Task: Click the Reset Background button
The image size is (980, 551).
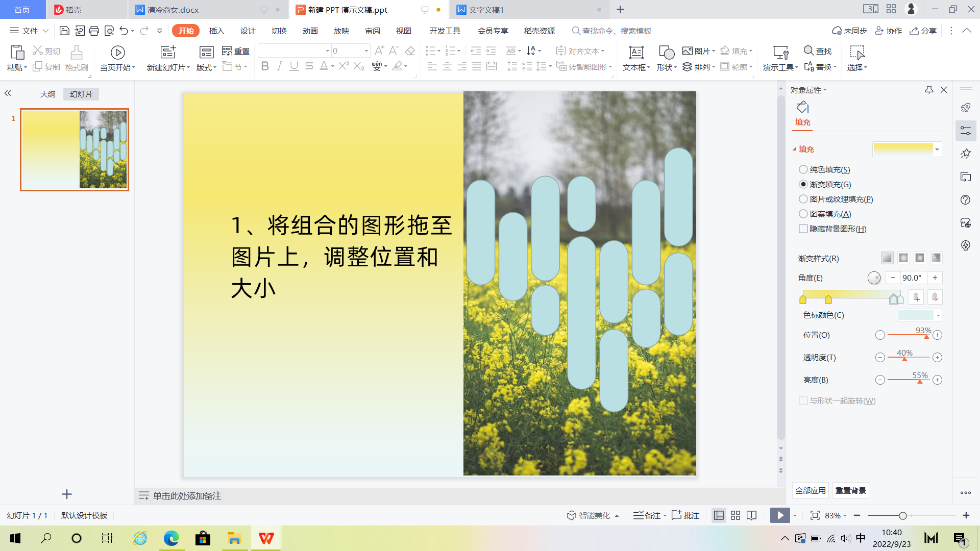Action: (x=850, y=490)
